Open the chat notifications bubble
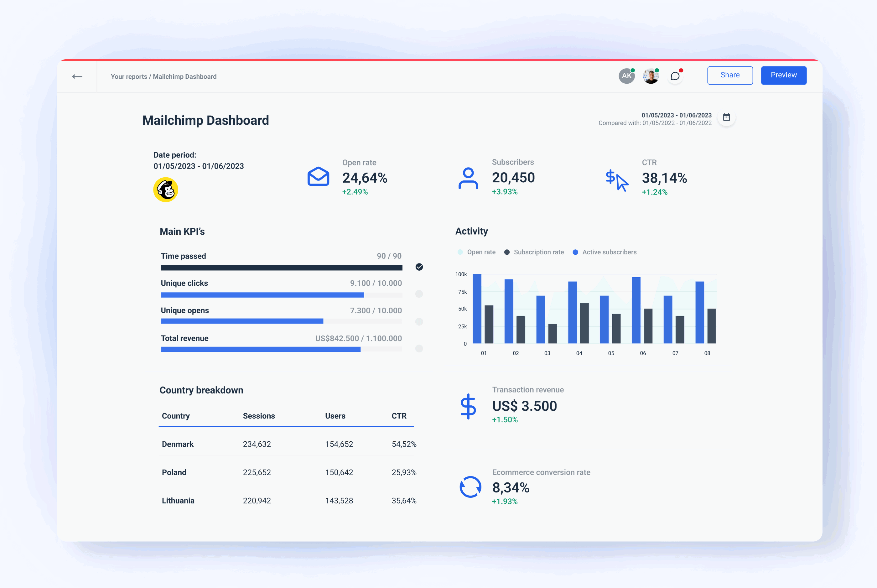The image size is (877, 588). point(675,76)
